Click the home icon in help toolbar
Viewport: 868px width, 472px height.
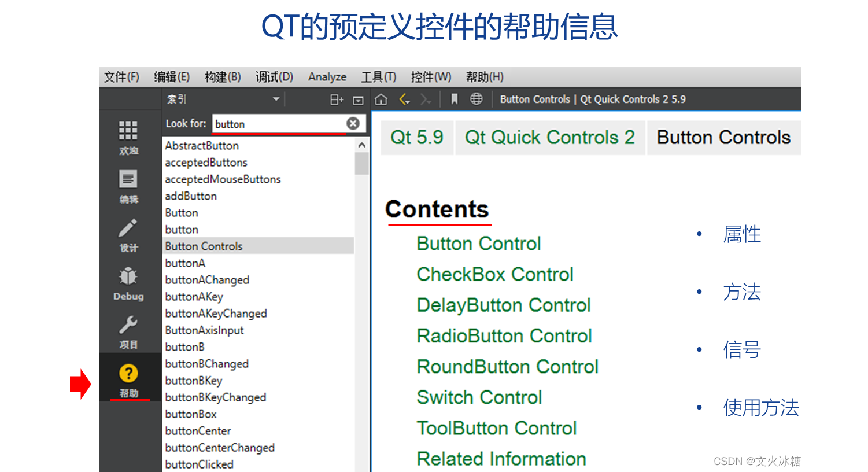pyautogui.click(x=381, y=99)
